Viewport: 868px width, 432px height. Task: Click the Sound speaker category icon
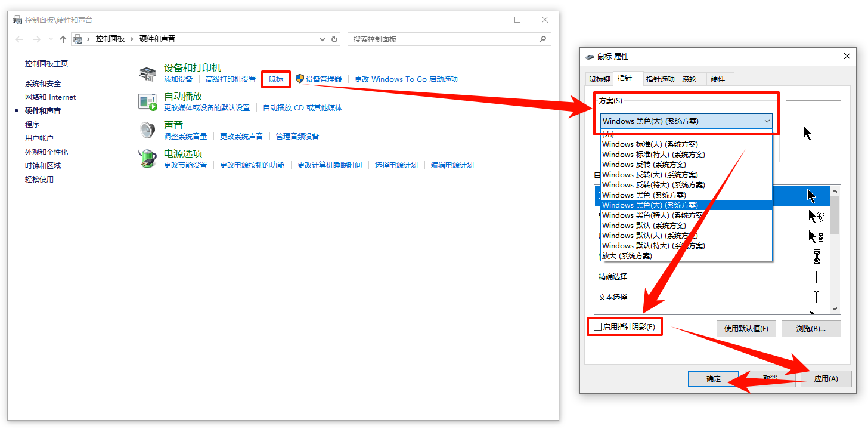pos(147,130)
